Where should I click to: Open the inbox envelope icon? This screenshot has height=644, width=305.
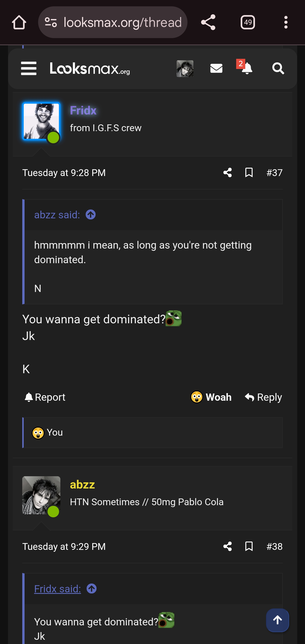216,69
